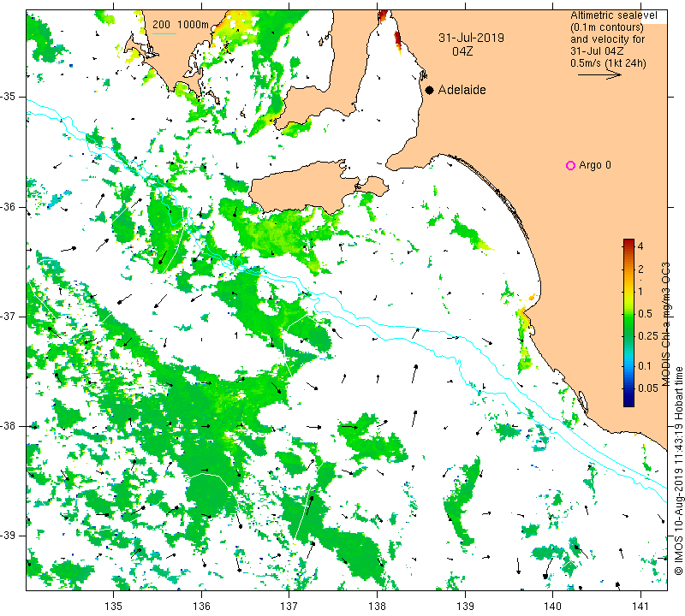Click the 0.5m/s velocity scale arrow
This screenshot has height=616, width=685.
coord(599,75)
